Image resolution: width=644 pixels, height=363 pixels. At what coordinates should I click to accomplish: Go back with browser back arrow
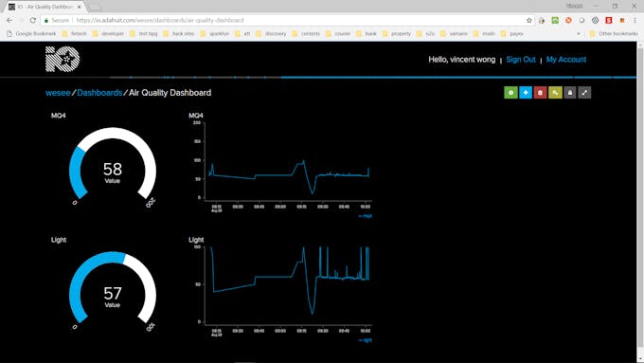coord(9,20)
